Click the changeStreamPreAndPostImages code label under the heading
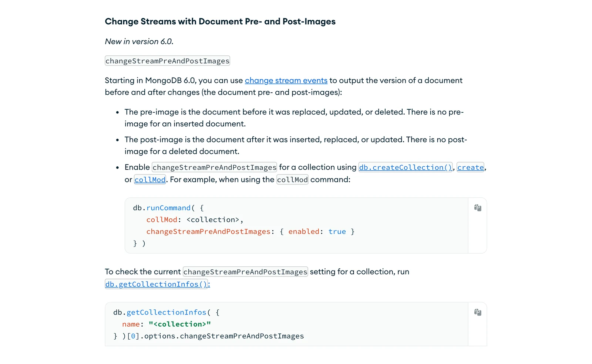The width and height of the screenshot is (592, 364). pos(167,61)
